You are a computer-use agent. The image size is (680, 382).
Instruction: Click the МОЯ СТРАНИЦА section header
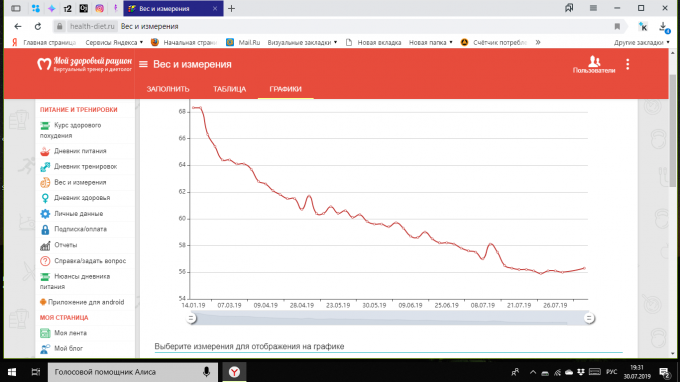click(x=64, y=318)
